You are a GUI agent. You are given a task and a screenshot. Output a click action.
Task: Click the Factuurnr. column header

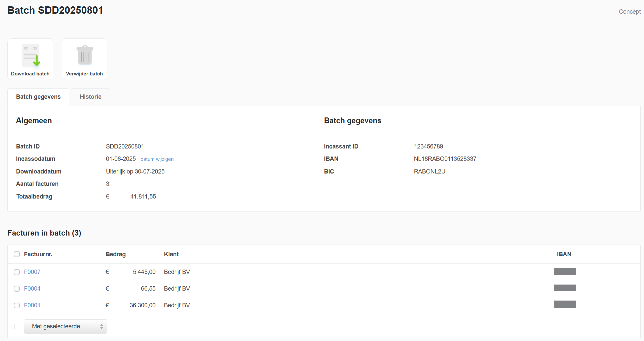[38, 254]
